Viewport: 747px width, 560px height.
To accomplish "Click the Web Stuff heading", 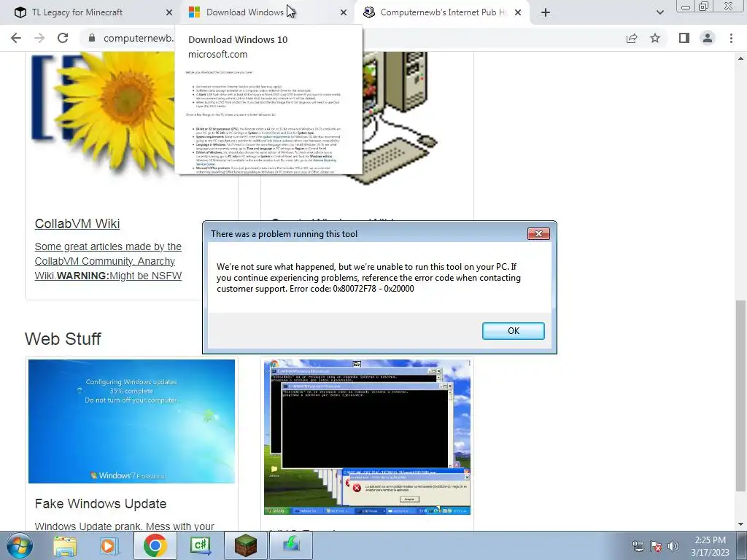I will 63,339.
